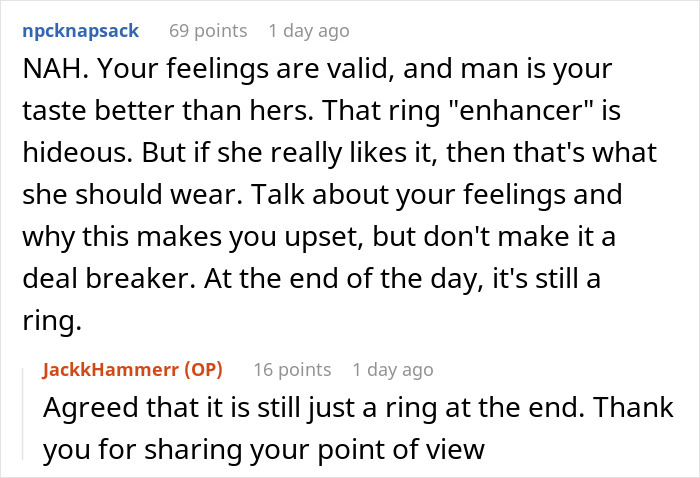Click the 16 points score on reply
The height and width of the screenshot is (478, 700).
[292, 370]
